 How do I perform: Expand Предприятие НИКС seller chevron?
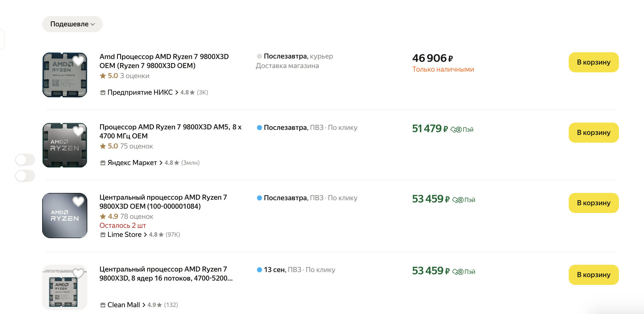(177, 92)
